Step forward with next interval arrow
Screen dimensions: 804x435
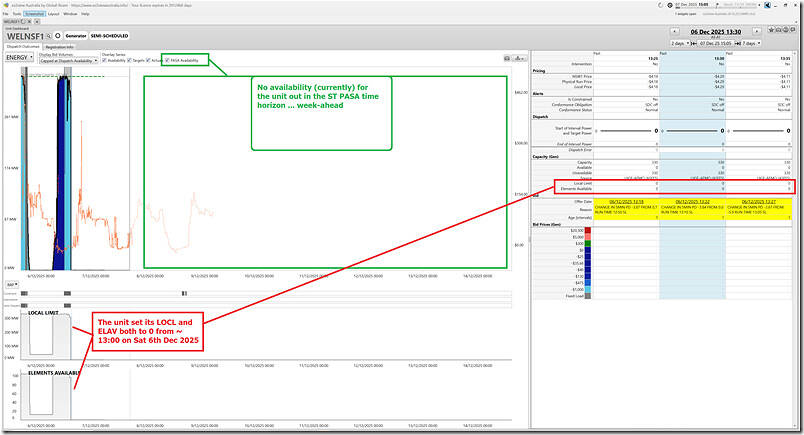(x=757, y=31)
